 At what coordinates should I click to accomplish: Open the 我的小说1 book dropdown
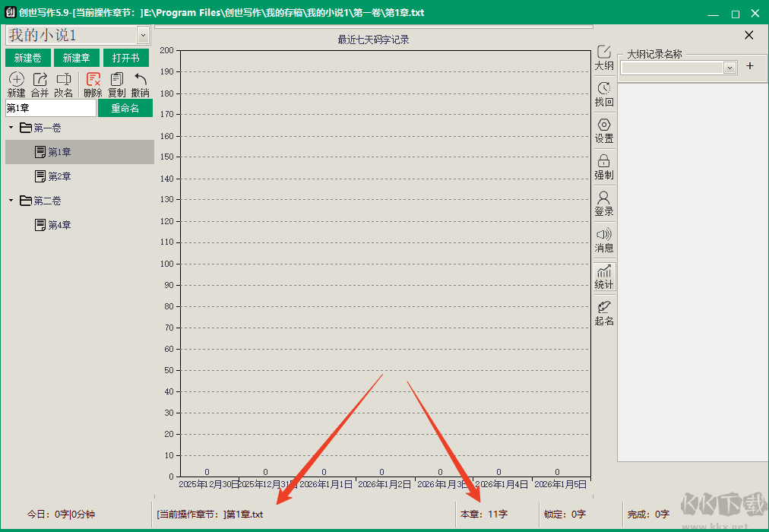[143, 35]
